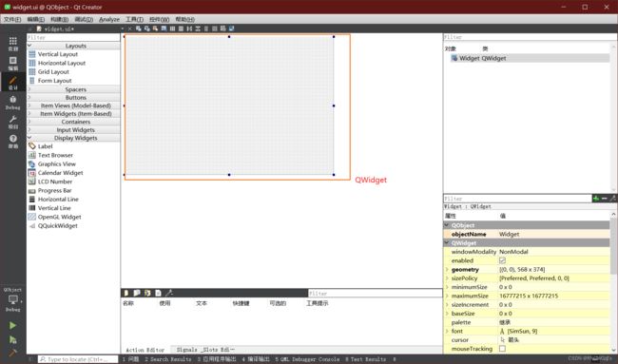Open the Test Results output pane

tap(365, 359)
